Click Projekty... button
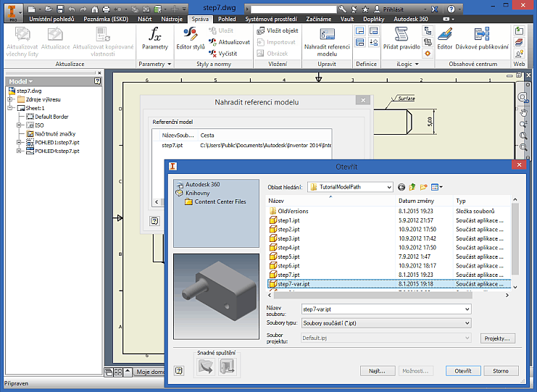Image resolution: width=537 pixels, height=392 pixels. point(497,338)
